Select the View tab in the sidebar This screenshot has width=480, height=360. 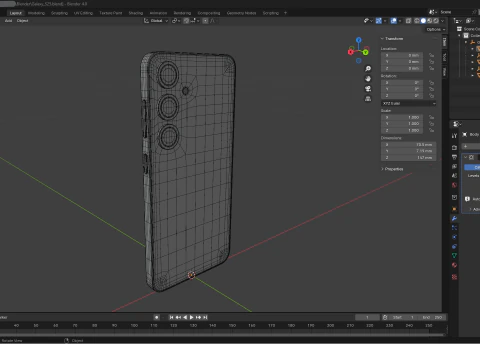(444, 72)
